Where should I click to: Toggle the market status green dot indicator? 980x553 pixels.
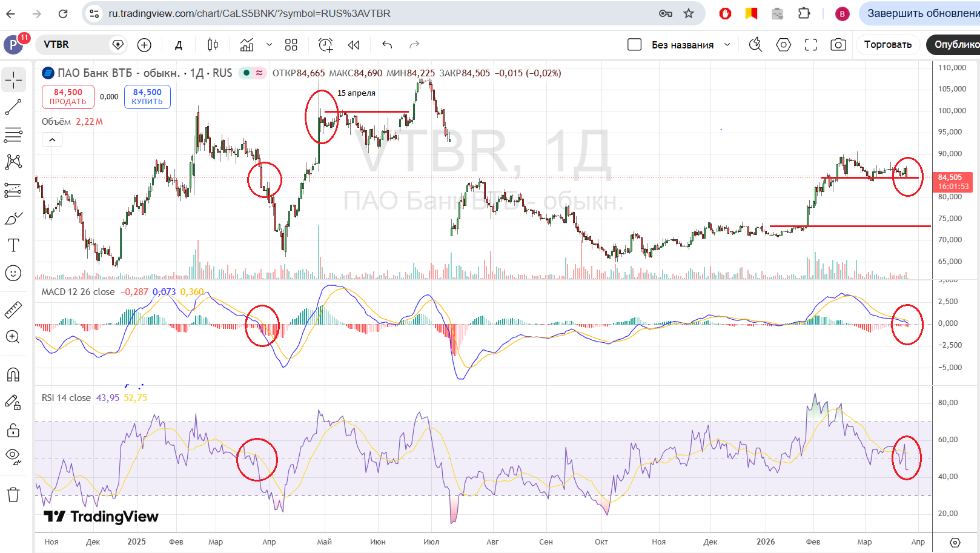pos(247,73)
